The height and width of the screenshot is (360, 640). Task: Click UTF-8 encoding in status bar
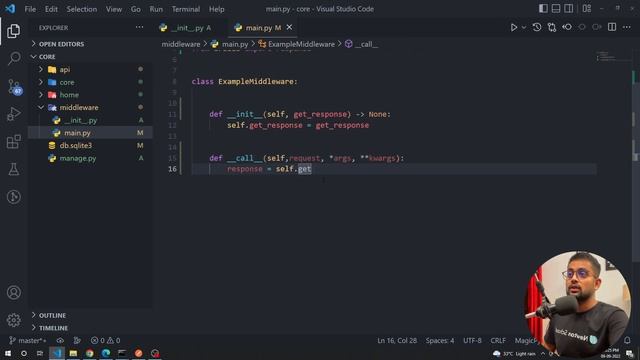point(472,340)
